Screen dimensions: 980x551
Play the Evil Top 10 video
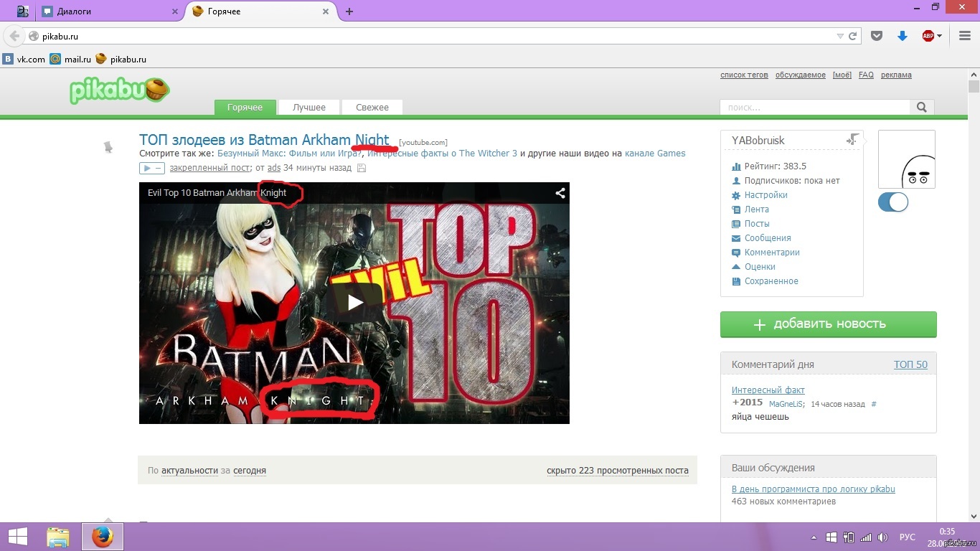pyautogui.click(x=354, y=303)
